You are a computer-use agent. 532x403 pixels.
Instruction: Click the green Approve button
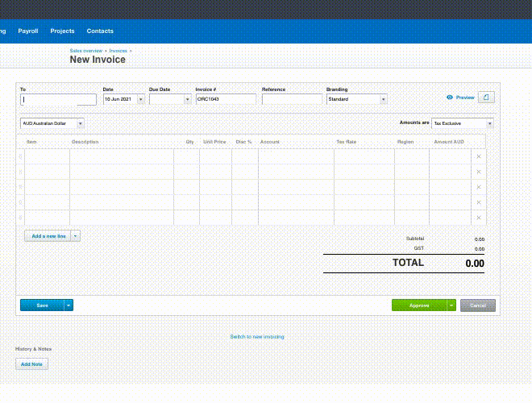click(x=419, y=305)
